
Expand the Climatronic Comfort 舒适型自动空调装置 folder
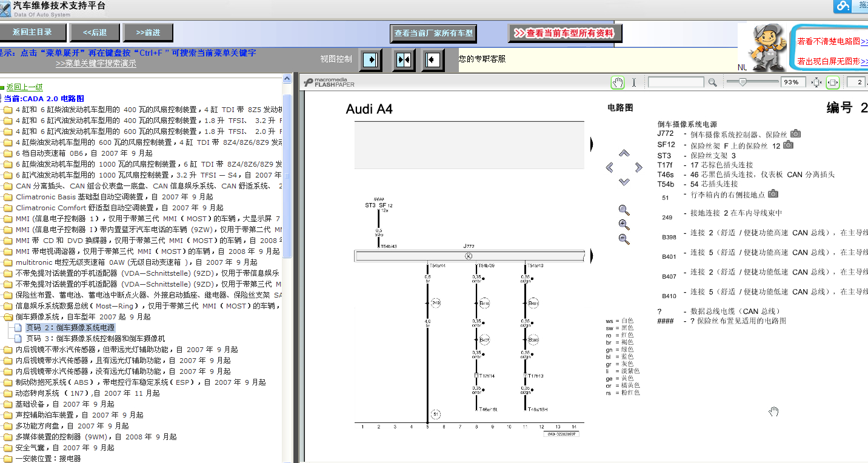(x=8, y=208)
